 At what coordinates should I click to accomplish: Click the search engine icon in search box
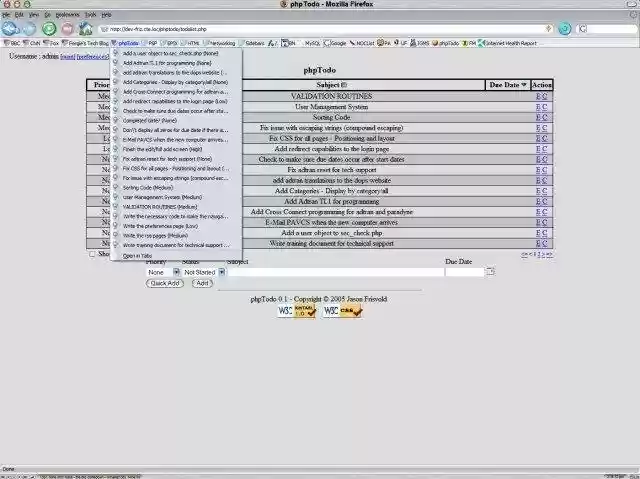583,29
